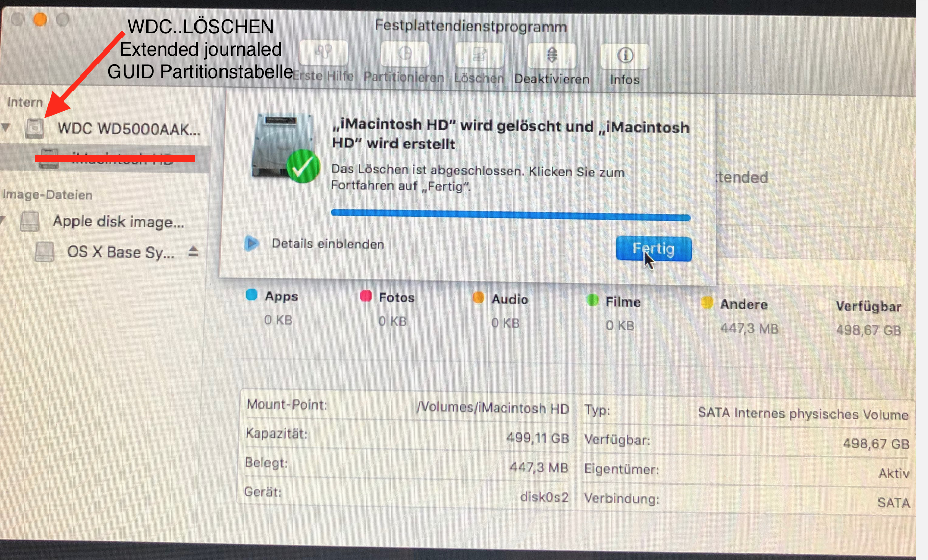Screen dimensions: 928x560
Task: Click the Belegt value 447,3 MB
Action: (539, 467)
